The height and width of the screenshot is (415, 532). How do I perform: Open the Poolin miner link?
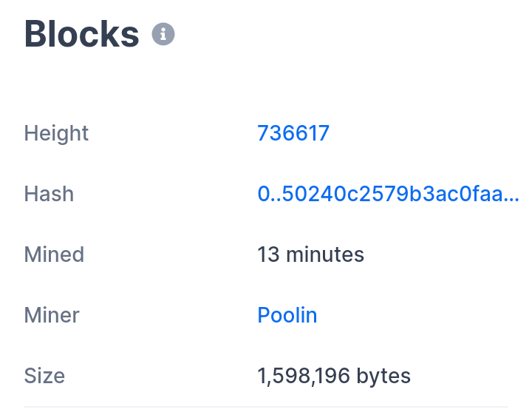287,315
